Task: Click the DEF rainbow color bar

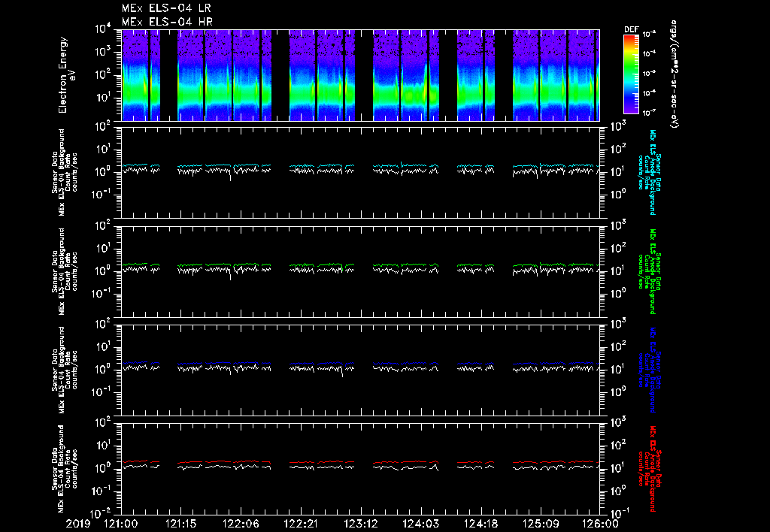Action: pyautogui.click(x=631, y=74)
